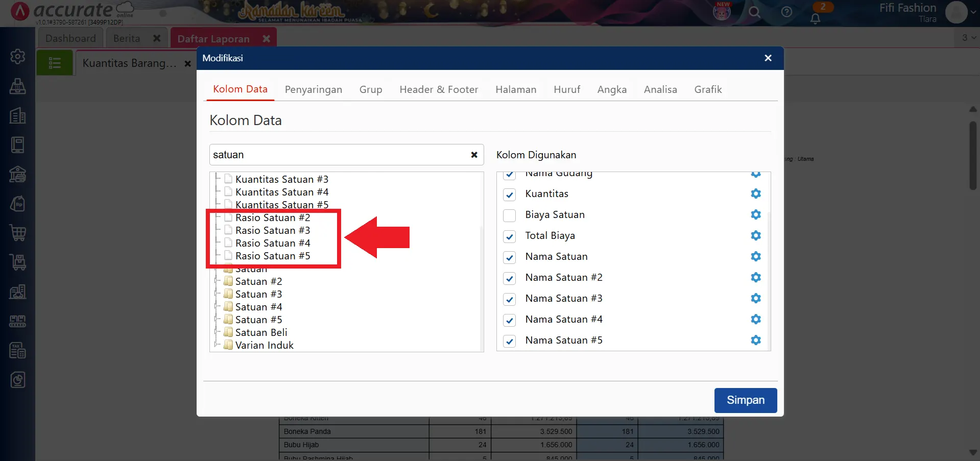The width and height of the screenshot is (980, 461).
Task: Click the satuan search input field
Action: (x=337, y=155)
